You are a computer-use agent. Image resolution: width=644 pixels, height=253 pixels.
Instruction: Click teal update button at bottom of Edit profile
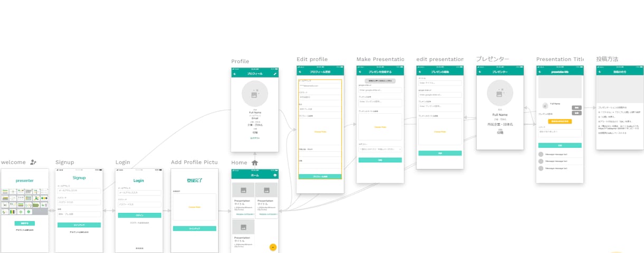pyautogui.click(x=320, y=177)
